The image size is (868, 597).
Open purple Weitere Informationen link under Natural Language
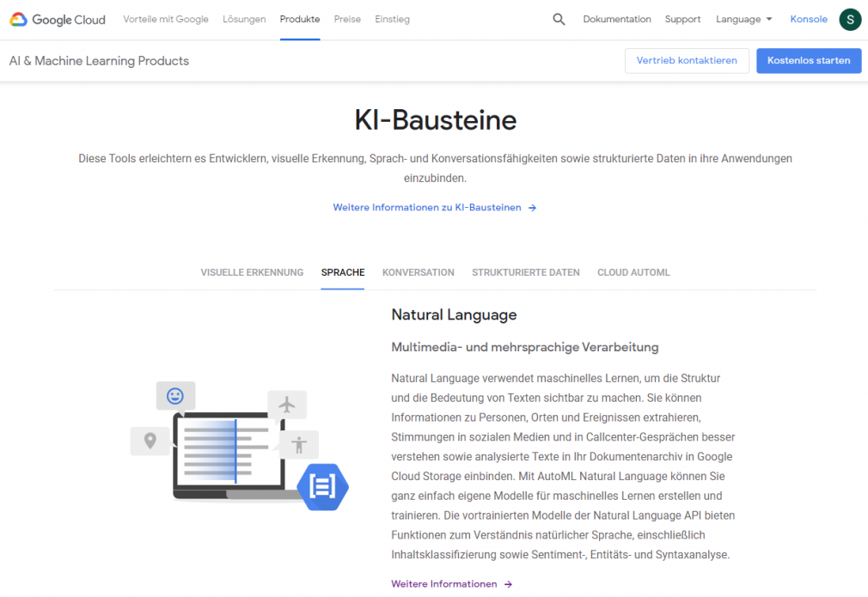452,584
